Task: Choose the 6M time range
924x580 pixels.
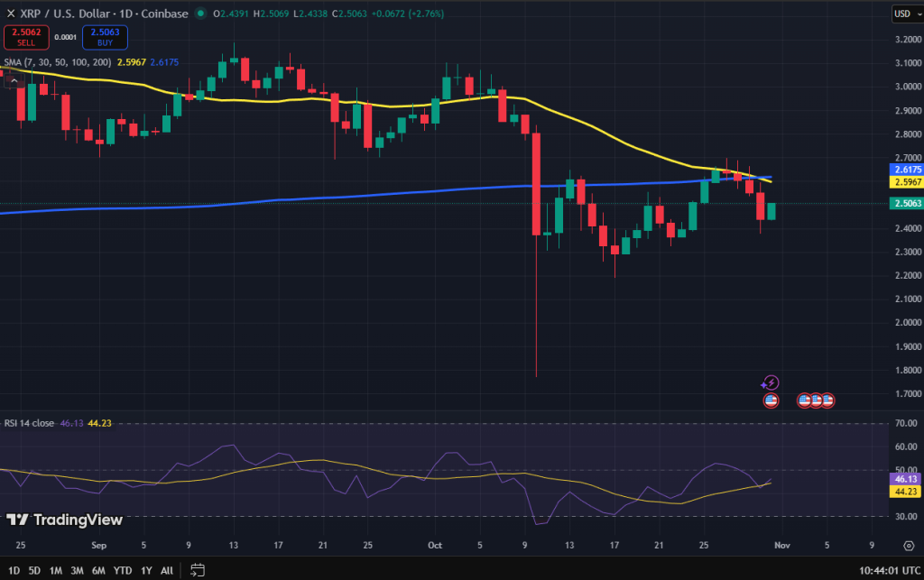Action: (98, 570)
